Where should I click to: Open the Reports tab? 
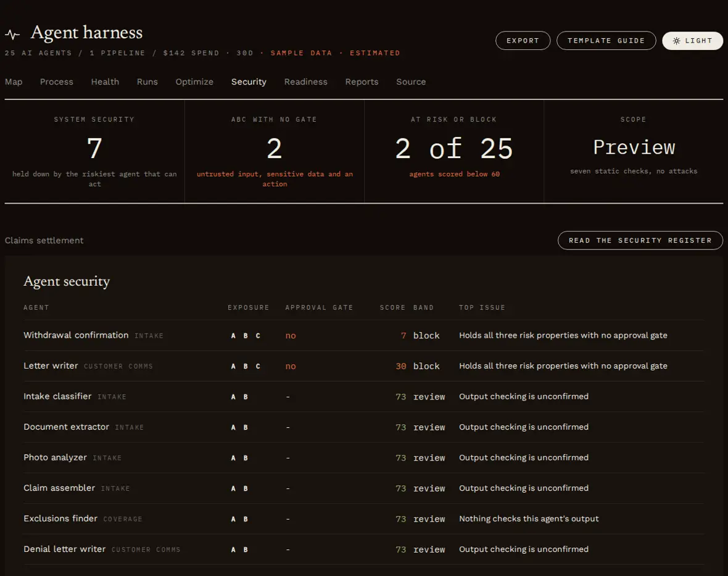point(362,81)
